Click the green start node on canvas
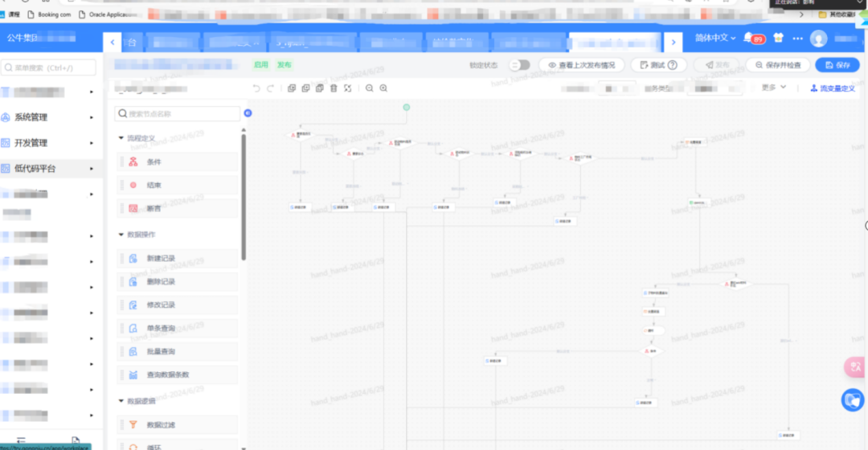The height and width of the screenshot is (450, 868). tap(406, 107)
